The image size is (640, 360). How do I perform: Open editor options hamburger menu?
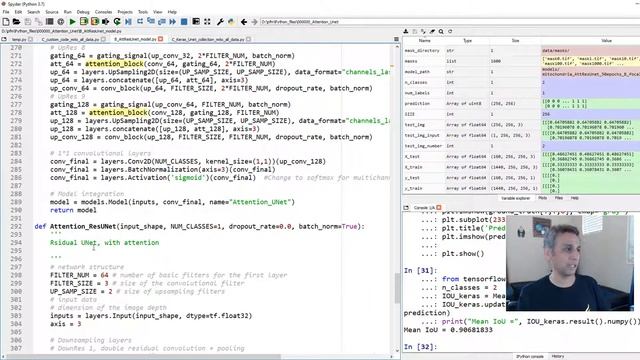(396, 39)
